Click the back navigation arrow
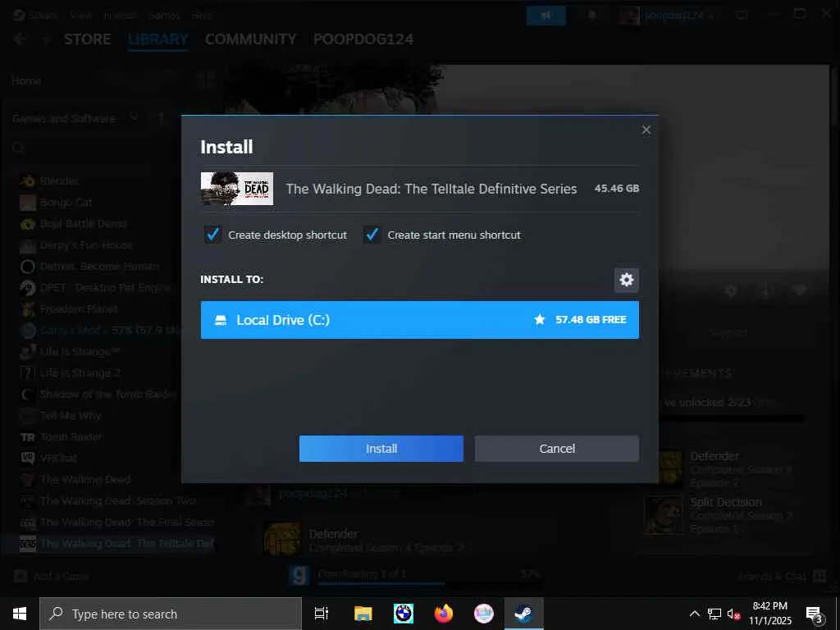This screenshot has height=630, width=840. tap(20, 39)
